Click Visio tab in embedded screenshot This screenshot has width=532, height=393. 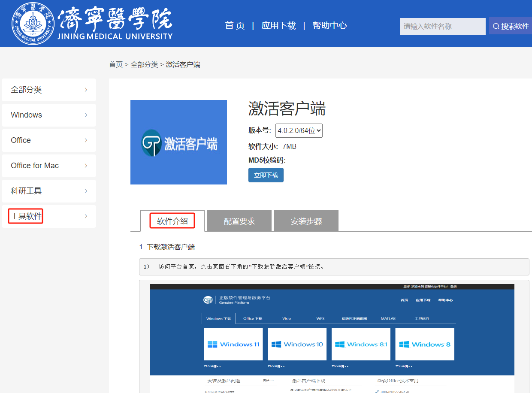tap(287, 318)
